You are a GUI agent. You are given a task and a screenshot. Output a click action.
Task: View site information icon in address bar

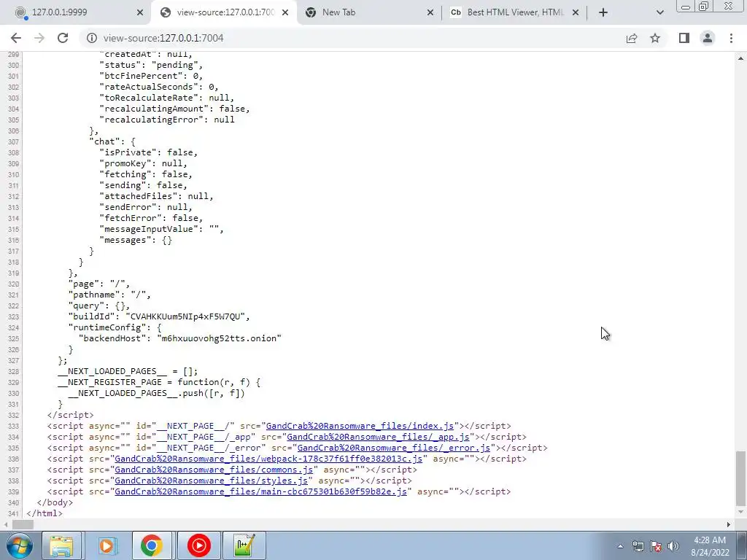pyautogui.click(x=91, y=38)
